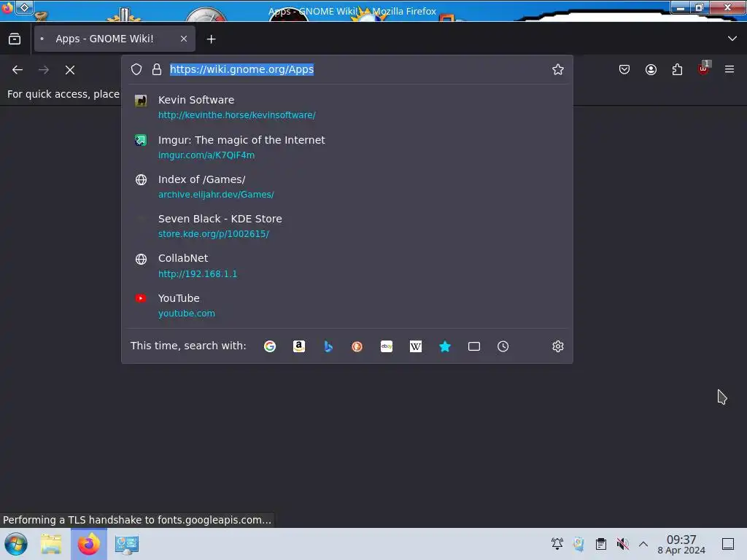Open notifications bell in tray

(x=557, y=544)
